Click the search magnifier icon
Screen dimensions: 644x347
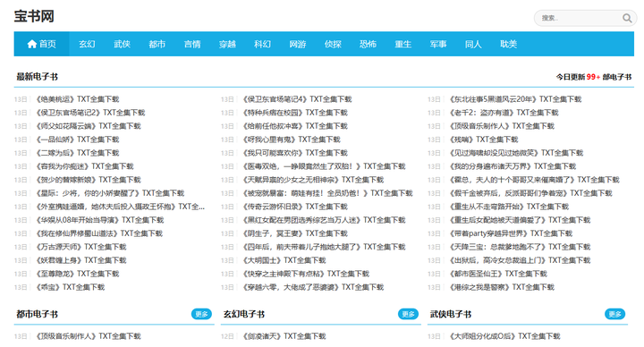tap(627, 18)
